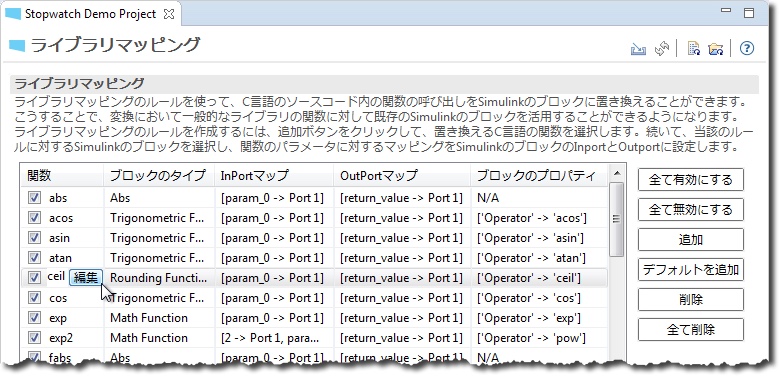Screen dimensions: 779x376
Task: Click the 全て削除 button
Action: pyautogui.click(x=691, y=330)
